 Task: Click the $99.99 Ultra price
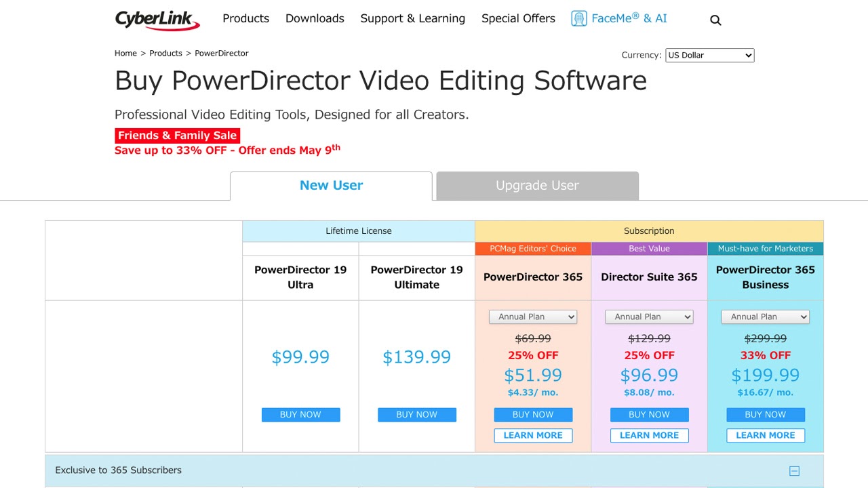point(300,357)
